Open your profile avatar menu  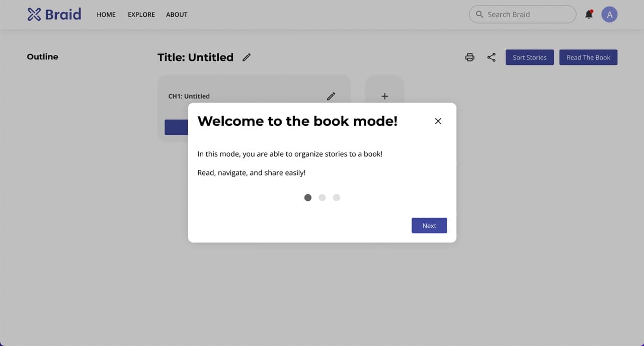pos(609,14)
